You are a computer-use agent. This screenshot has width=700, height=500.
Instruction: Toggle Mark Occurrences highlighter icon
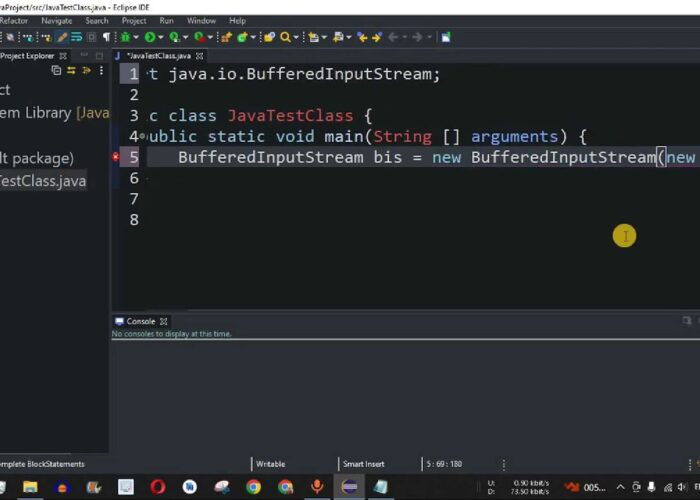pos(62,37)
